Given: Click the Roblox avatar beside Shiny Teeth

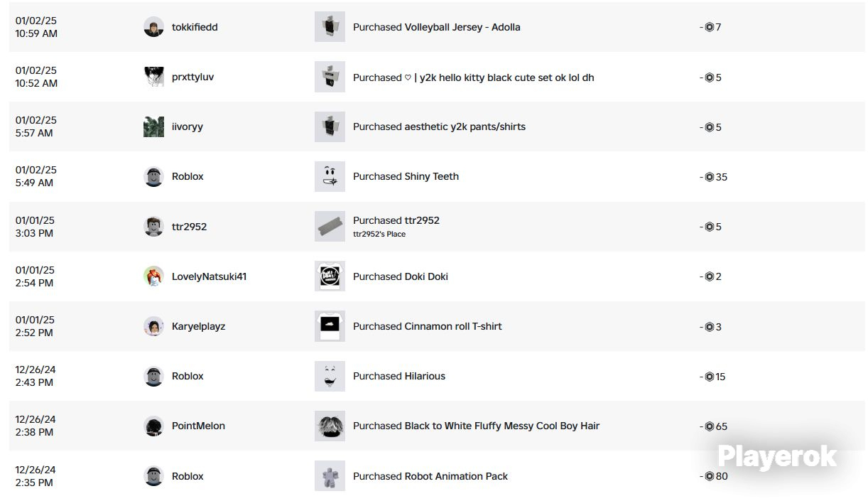Looking at the screenshot, I should click(x=153, y=176).
